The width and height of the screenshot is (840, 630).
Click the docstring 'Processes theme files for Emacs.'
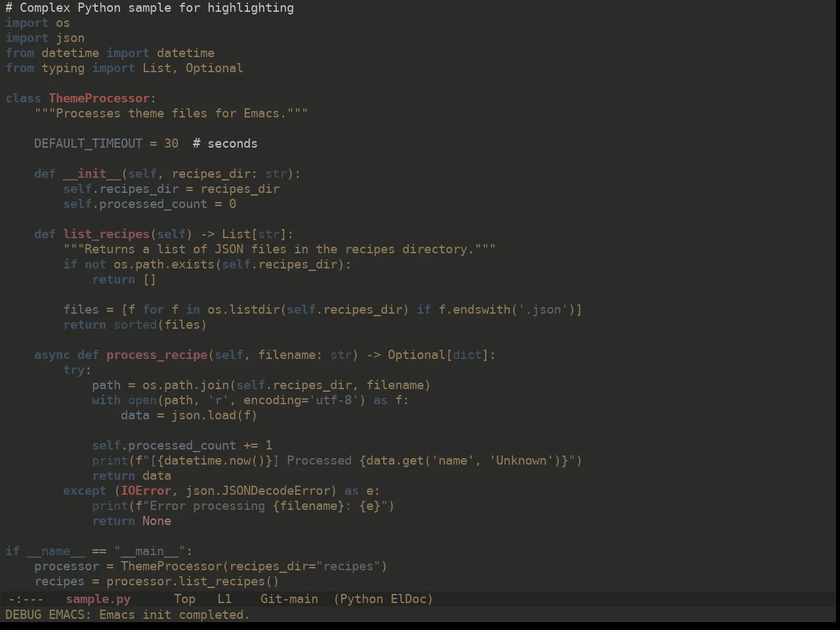pos(171,114)
